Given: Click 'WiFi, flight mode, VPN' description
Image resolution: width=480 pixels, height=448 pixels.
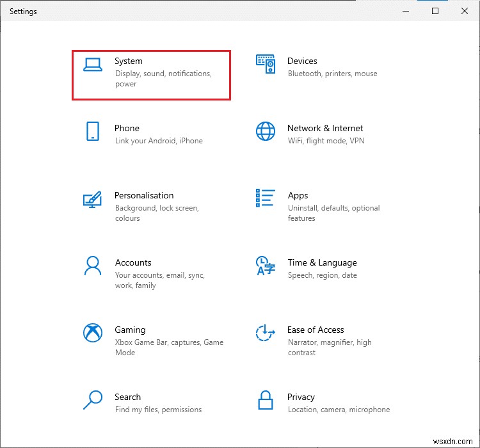Looking at the screenshot, I should coord(326,141).
